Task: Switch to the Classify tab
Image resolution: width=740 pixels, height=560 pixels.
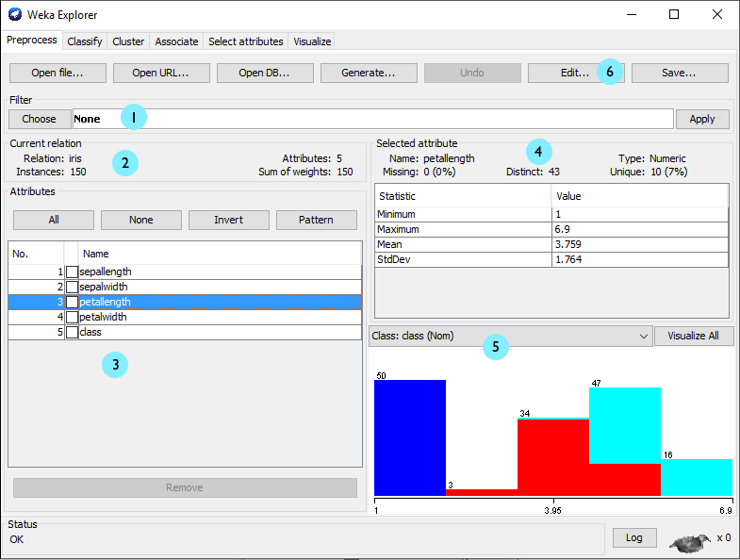Action: click(85, 41)
